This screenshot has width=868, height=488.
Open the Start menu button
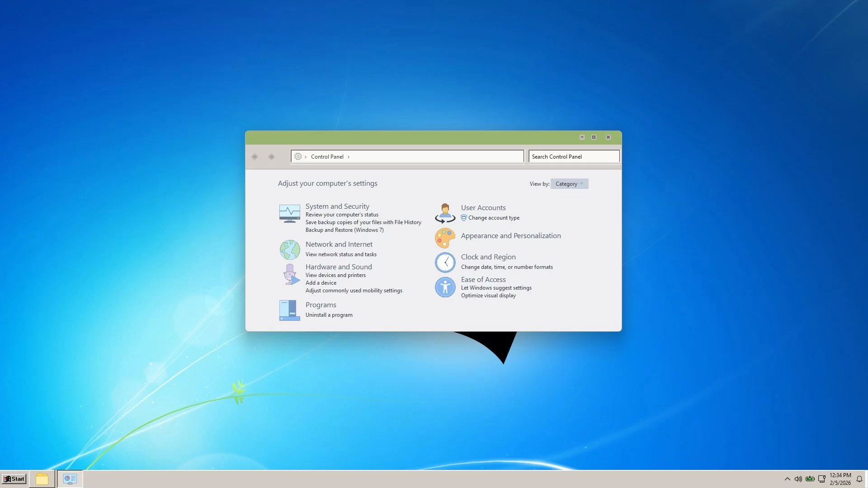(x=14, y=479)
